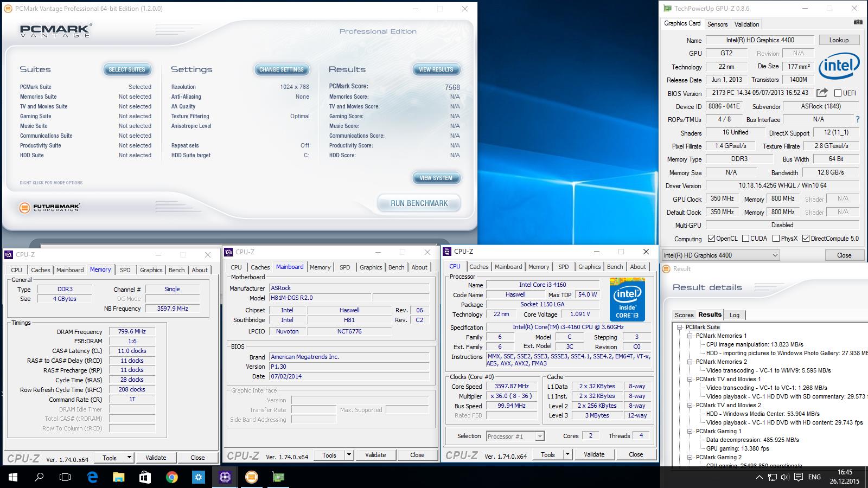Screen dimensions: 868x488
Task: Launch Microsoft Edge from taskbar
Action: pos(92,477)
